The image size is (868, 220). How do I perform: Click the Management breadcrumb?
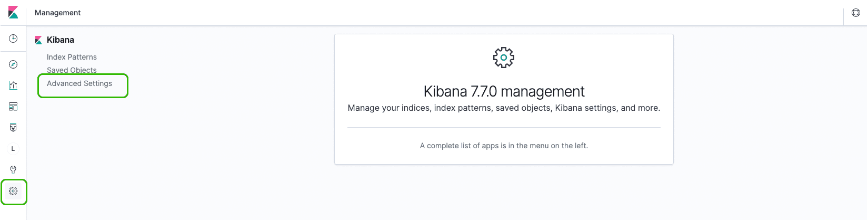pos(58,13)
